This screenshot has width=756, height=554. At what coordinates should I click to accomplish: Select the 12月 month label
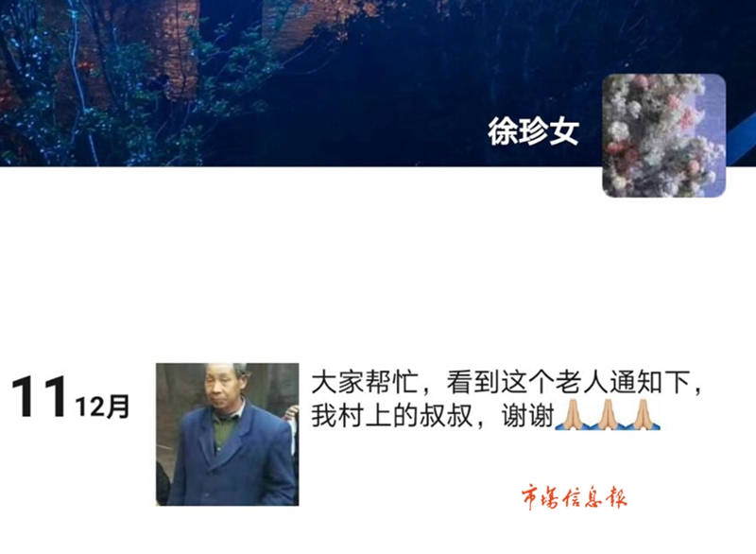(x=102, y=407)
